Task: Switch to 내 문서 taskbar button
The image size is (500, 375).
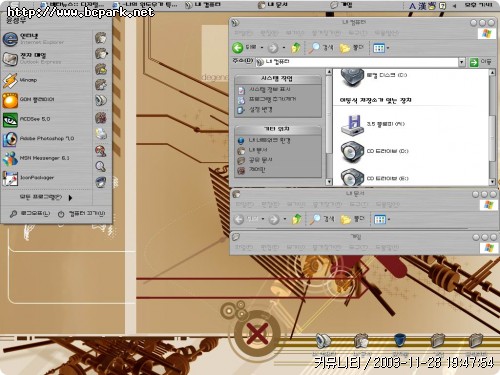Action: click(273, 5)
